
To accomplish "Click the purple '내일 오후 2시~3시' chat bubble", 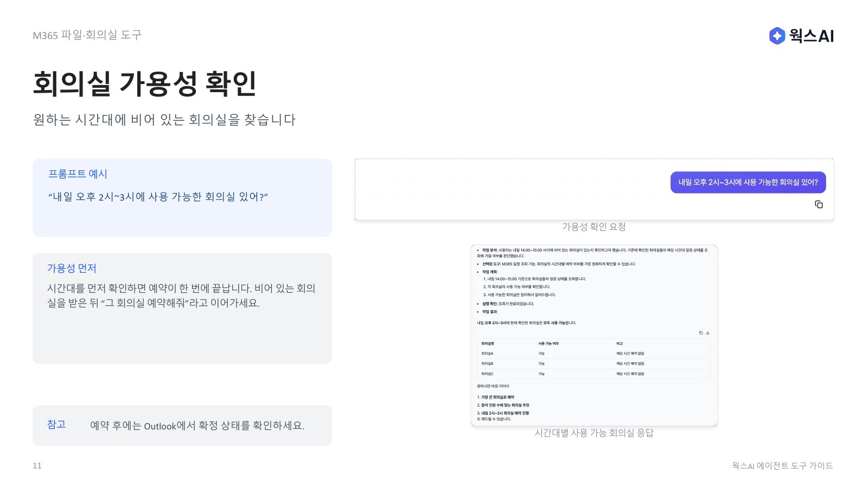I will pyautogui.click(x=748, y=182).
